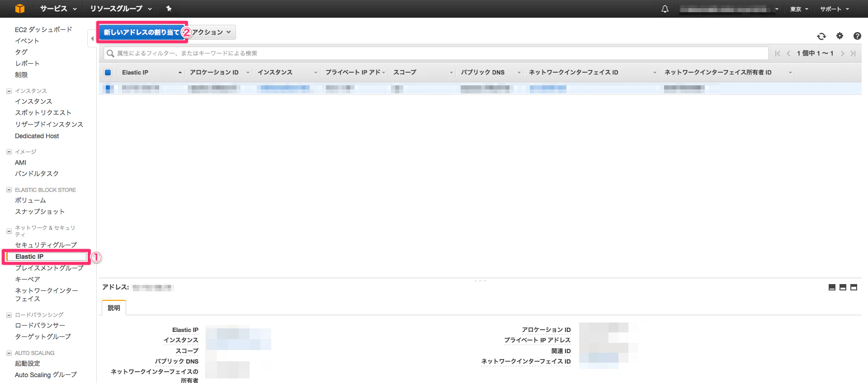
Task: Go to first page of results
Action: click(778, 53)
